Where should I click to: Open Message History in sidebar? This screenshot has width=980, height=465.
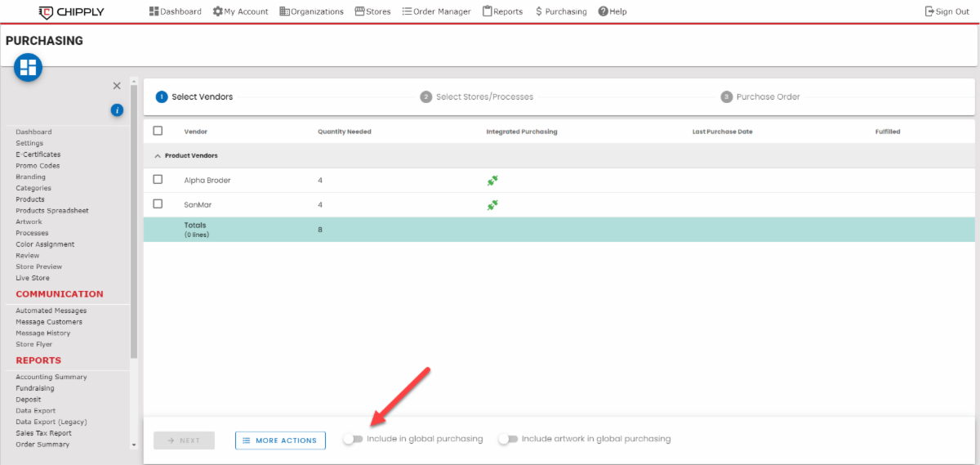pos(43,333)
